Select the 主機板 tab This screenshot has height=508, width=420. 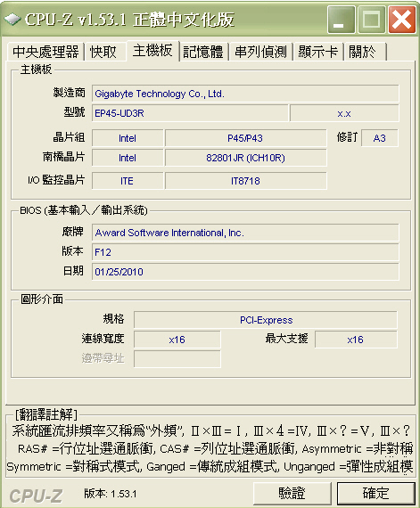[152, 51]
